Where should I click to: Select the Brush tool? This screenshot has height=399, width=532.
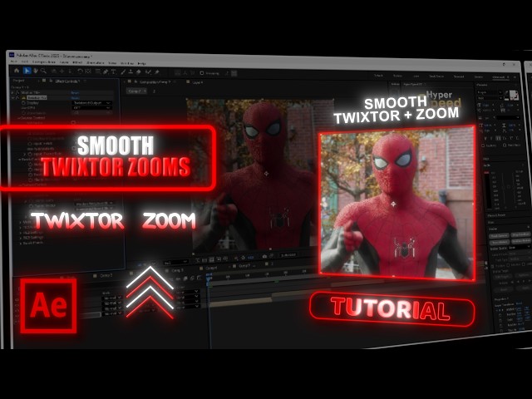coord(123,71)
